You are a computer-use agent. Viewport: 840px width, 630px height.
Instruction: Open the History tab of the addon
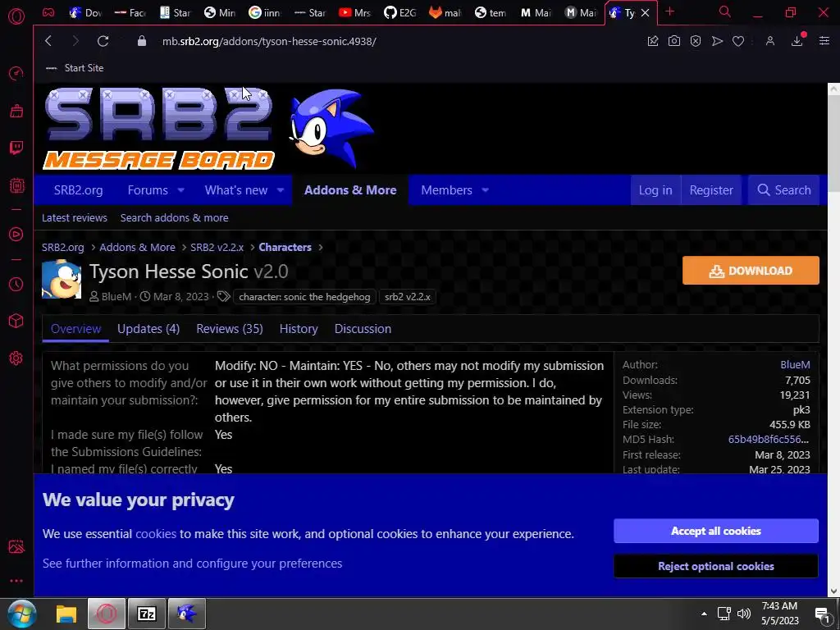299,329
